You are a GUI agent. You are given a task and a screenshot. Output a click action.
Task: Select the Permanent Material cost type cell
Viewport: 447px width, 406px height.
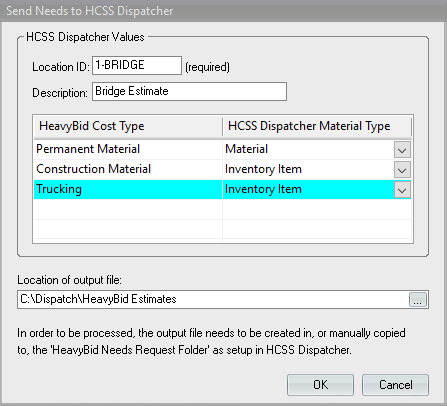(128, 149)
